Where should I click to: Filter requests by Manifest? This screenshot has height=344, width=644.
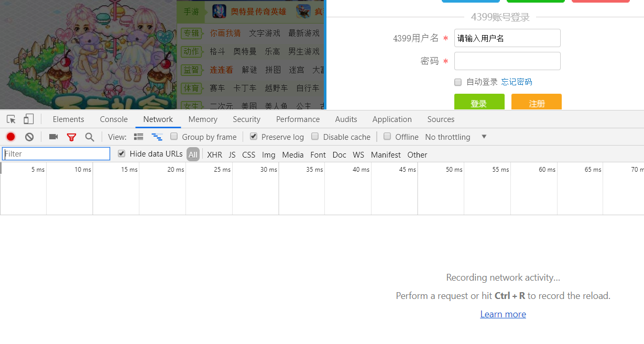click(x=386, y=155)
